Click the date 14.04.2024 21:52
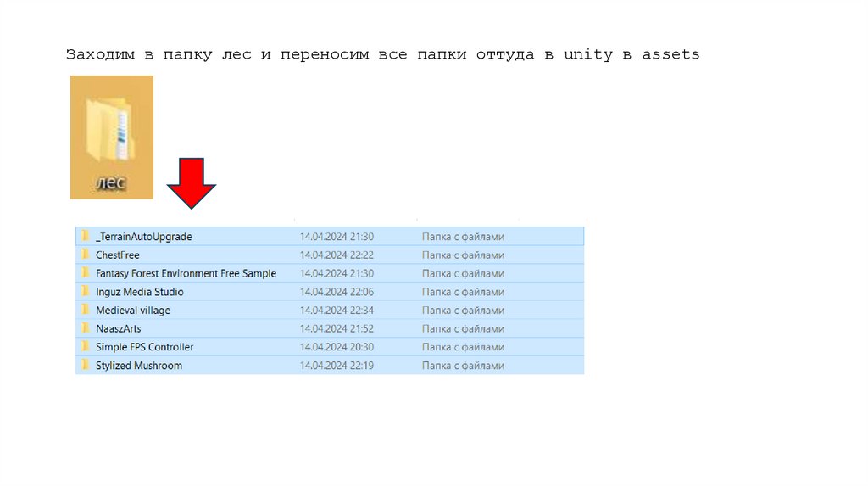Screen dimensions: 868x487 coord(337,328)
